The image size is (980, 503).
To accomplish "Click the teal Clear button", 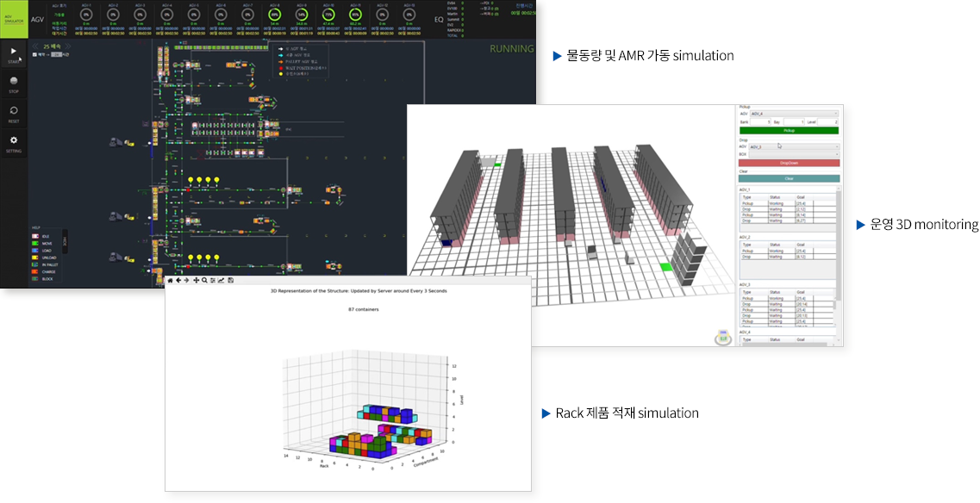I will click(x=790, y=178).
